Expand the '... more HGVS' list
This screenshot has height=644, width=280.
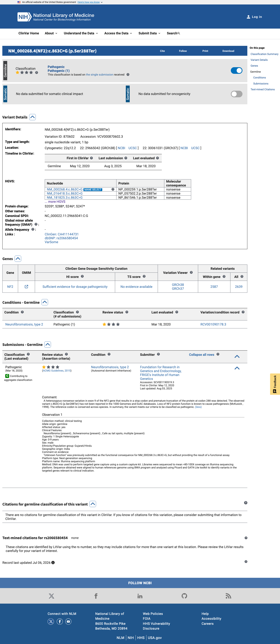pyautogui.click(x=55, y=202)
